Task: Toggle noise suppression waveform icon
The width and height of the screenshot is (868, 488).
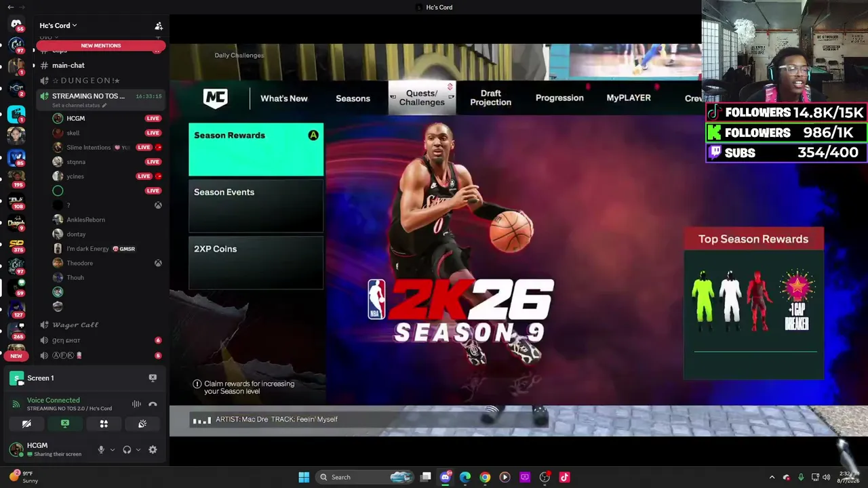Action: click(136, 404)
